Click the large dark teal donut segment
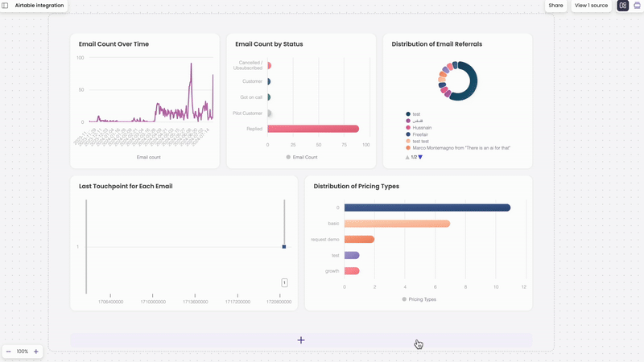This screenshot has width=644, height=362. click(x=473, y=81)
